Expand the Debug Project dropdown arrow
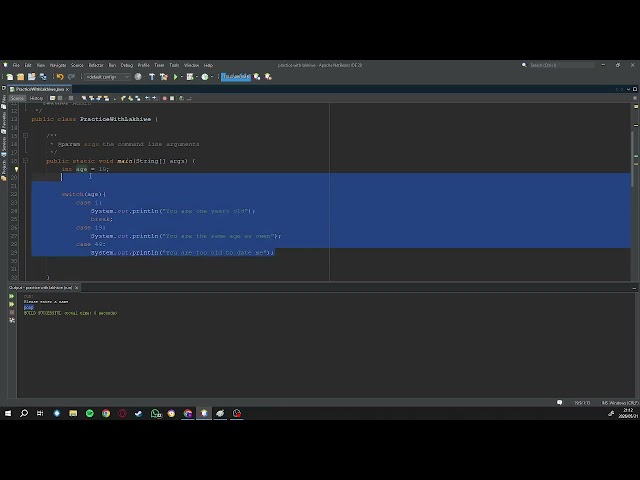Image resolution: width=640 pixels, height=480 pixels. (x=196, y=77)
